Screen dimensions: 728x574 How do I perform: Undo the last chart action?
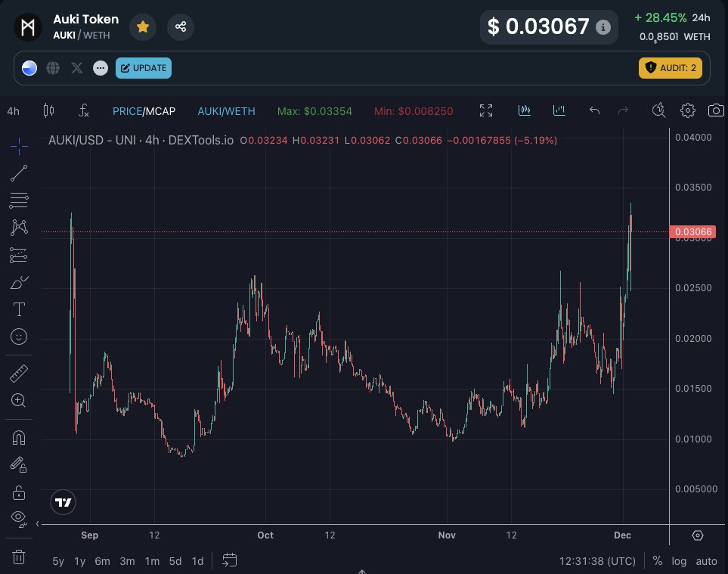594,110
